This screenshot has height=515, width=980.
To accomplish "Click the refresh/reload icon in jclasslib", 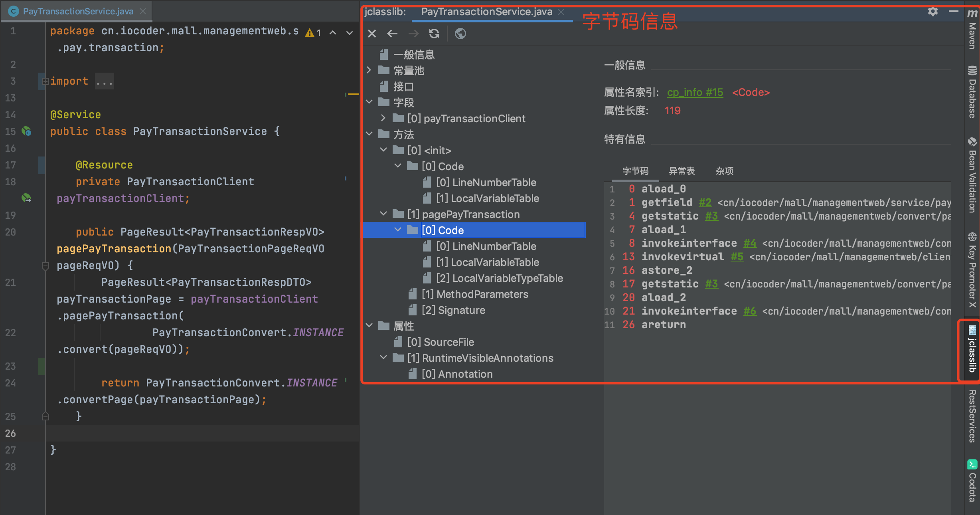I will pyautogui.click(x=431, y=34).
